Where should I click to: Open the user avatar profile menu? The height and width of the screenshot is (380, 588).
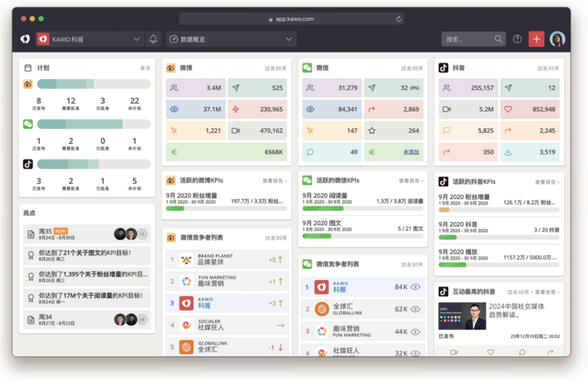[x=558, y=39]
